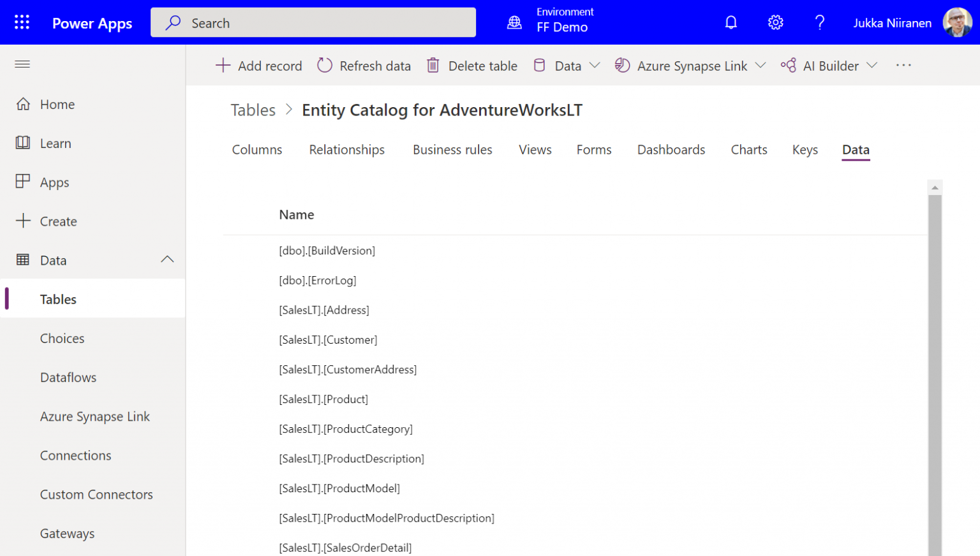
Task: Expand the Azure Synapse Link dropdown chevron
Action: pos(761,65)
